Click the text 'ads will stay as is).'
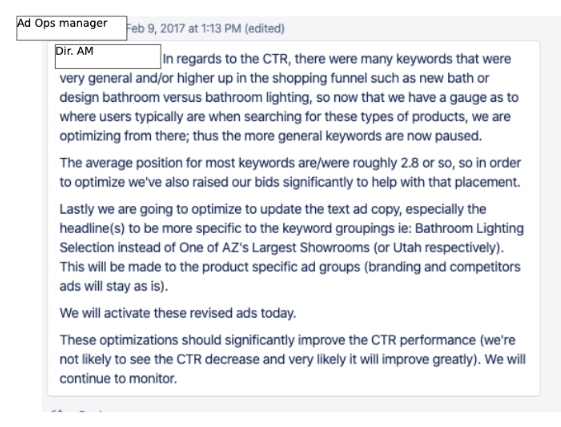Image resolution: width=561 pixels, height=427 pixels. (x=114, y=286)
